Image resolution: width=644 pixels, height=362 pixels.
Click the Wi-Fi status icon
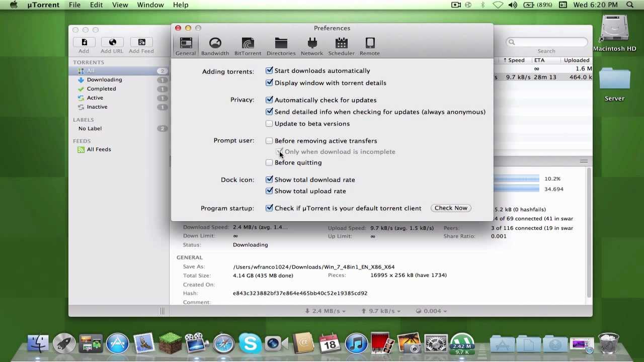[x=498, y=5]
